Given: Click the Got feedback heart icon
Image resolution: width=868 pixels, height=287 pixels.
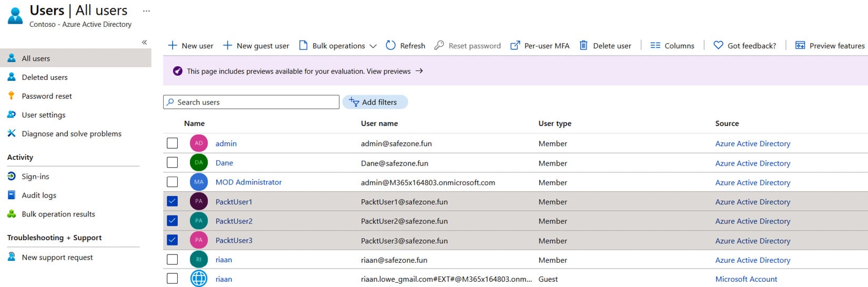Looking at the screenshot, I should pos(718,46).
